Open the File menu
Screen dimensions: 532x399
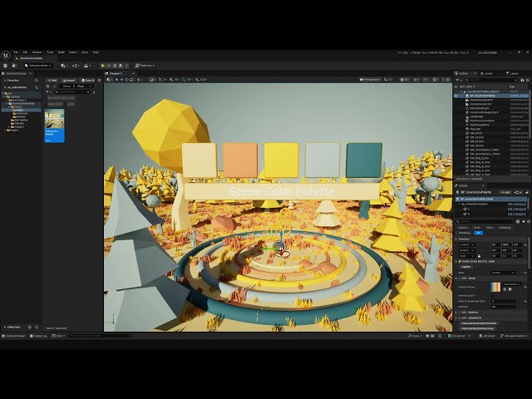[x=16, y=52]
